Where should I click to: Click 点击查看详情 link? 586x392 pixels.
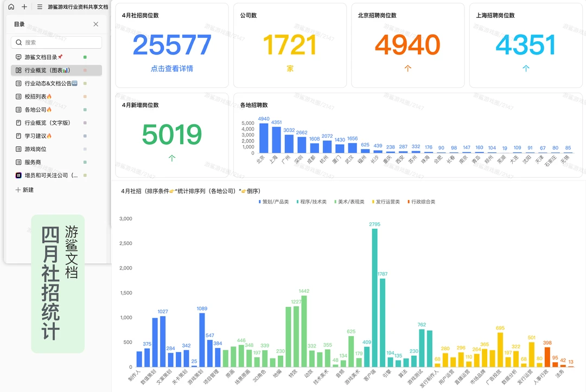(x=172, y=68)
